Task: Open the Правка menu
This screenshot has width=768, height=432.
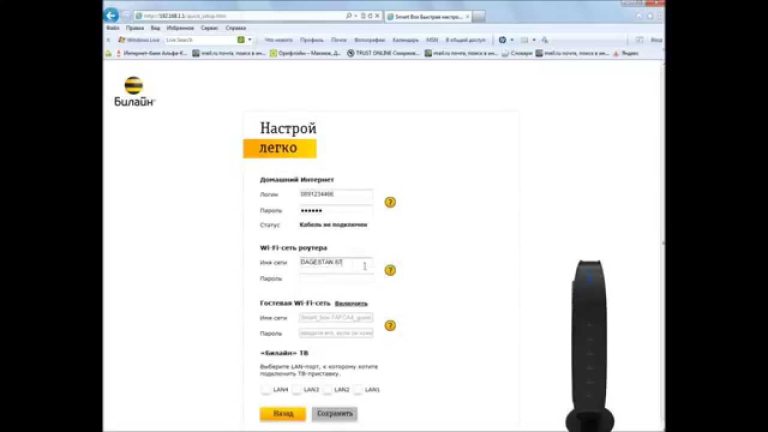Action: click(x=135, y=28)
